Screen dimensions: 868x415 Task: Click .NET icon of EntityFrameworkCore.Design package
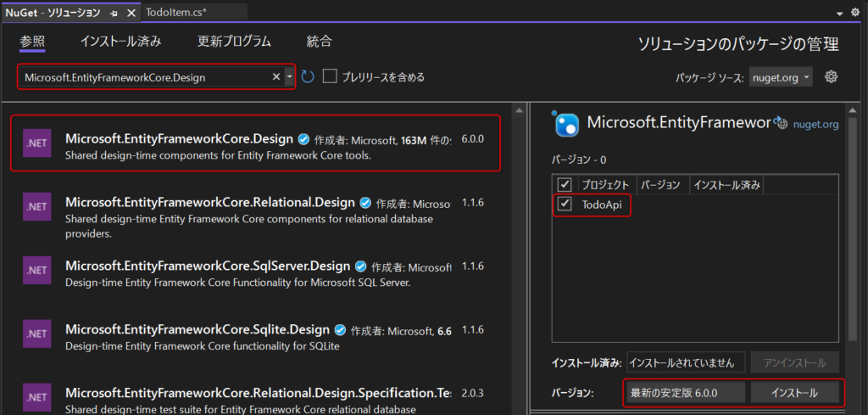point(37,143)
